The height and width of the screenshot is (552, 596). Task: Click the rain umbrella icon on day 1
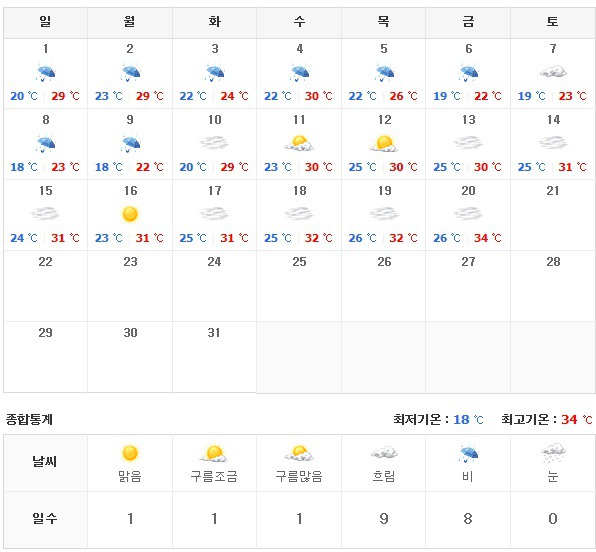(46, 73)
